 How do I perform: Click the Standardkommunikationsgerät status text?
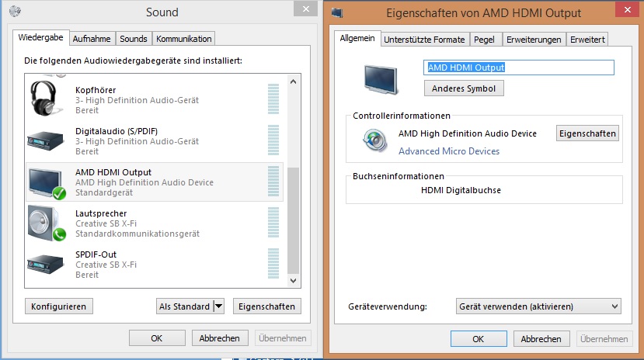[138, 234]
